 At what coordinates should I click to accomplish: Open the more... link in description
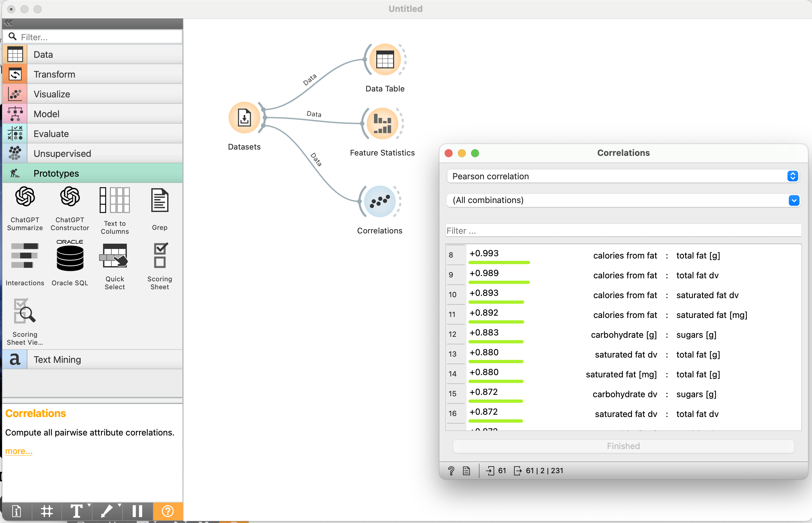[19, 451]
